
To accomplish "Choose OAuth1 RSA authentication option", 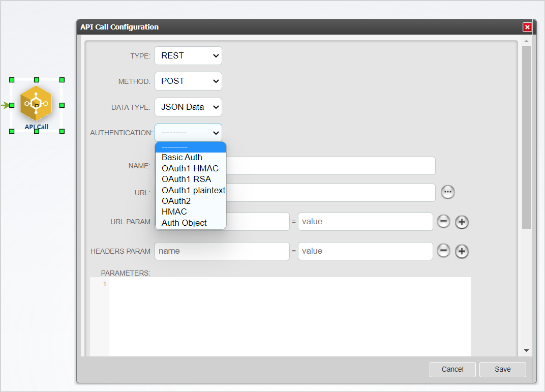I will click(x=191, y=179).
